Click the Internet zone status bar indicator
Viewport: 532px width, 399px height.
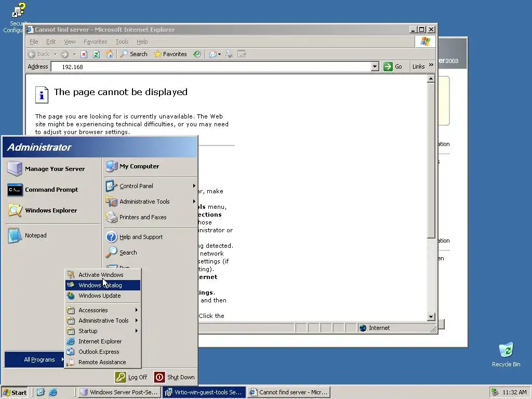(x=375, y=328)
